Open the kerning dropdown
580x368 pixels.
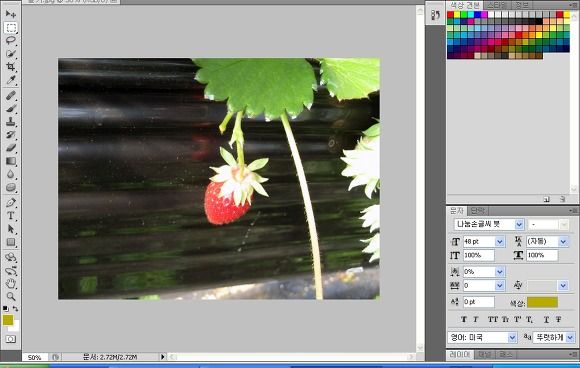[563, 286]
